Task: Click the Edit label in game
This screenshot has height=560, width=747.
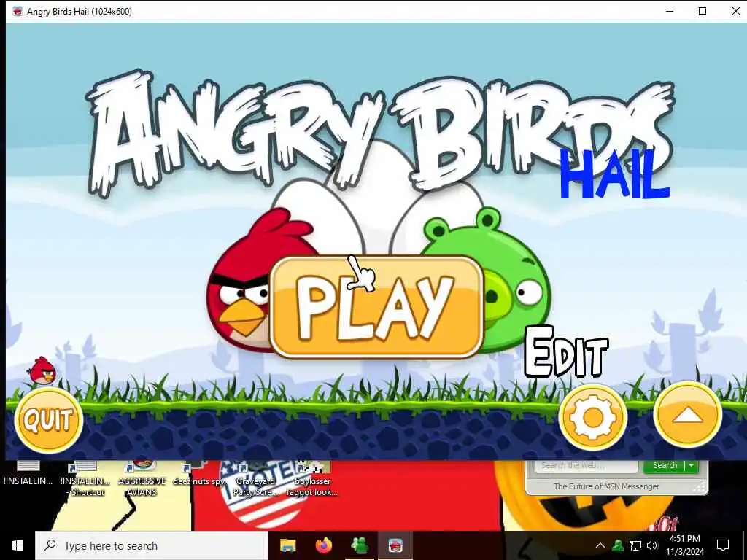Action: click(566, 353)
